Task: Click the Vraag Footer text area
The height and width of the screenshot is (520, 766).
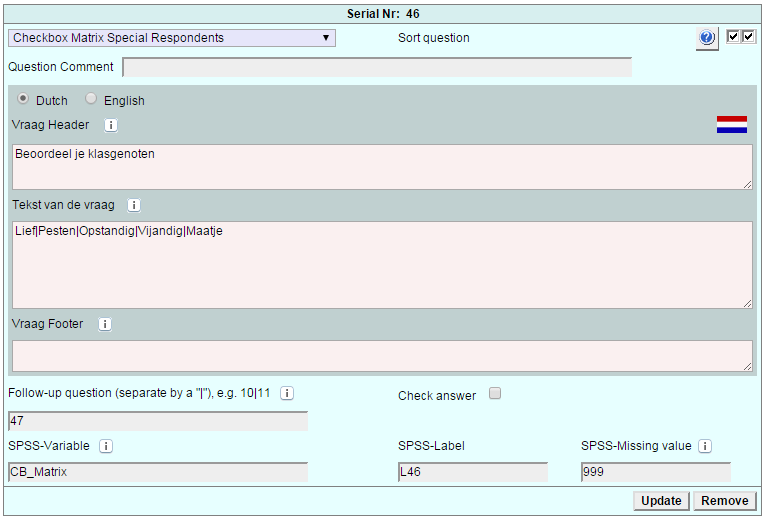Action: click(x=382, y=356)
